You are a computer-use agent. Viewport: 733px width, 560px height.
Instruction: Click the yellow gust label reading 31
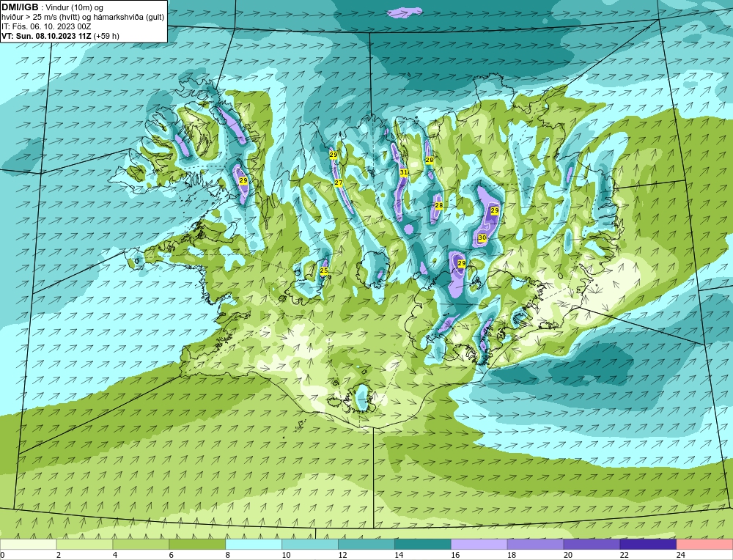pos(404,172)
